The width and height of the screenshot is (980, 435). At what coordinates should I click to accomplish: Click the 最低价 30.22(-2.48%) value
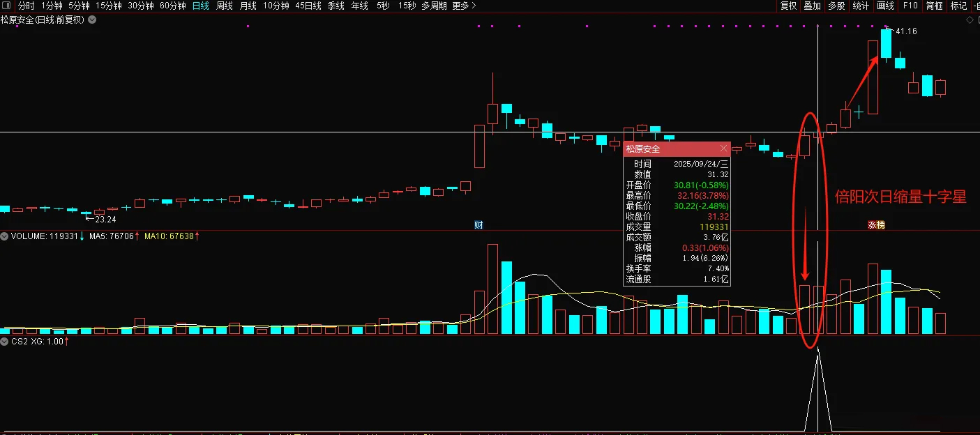click(701, 206)
